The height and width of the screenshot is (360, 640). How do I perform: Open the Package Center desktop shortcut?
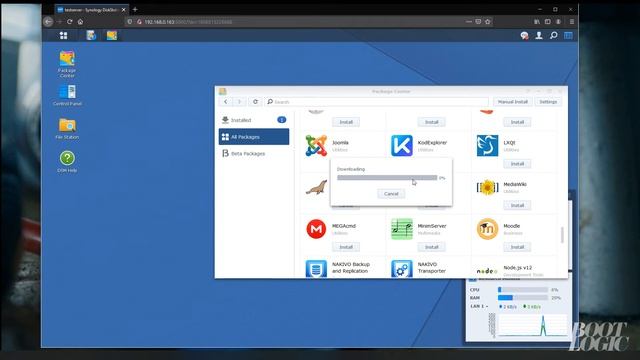67,64
